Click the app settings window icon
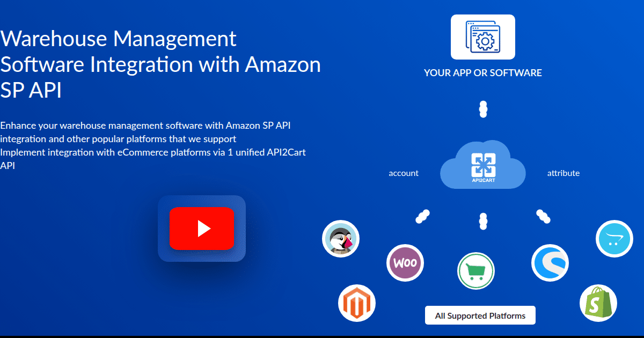 click(483, 37)
